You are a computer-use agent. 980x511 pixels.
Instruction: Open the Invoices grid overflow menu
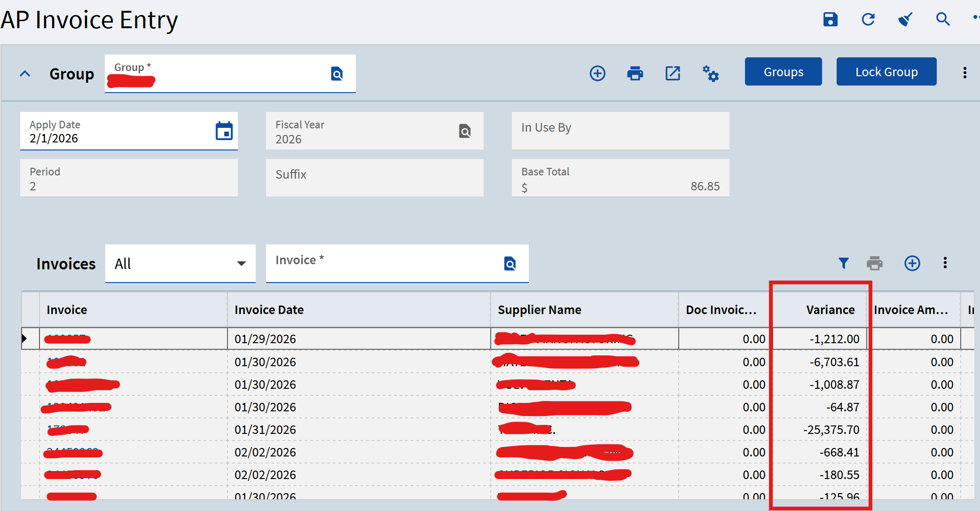tap(945, 263)
